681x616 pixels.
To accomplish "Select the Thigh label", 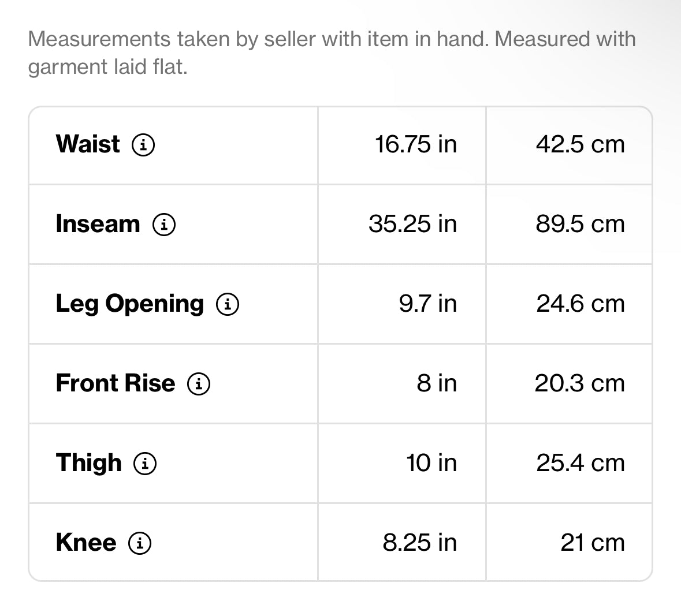I will [x=89, y=463].
